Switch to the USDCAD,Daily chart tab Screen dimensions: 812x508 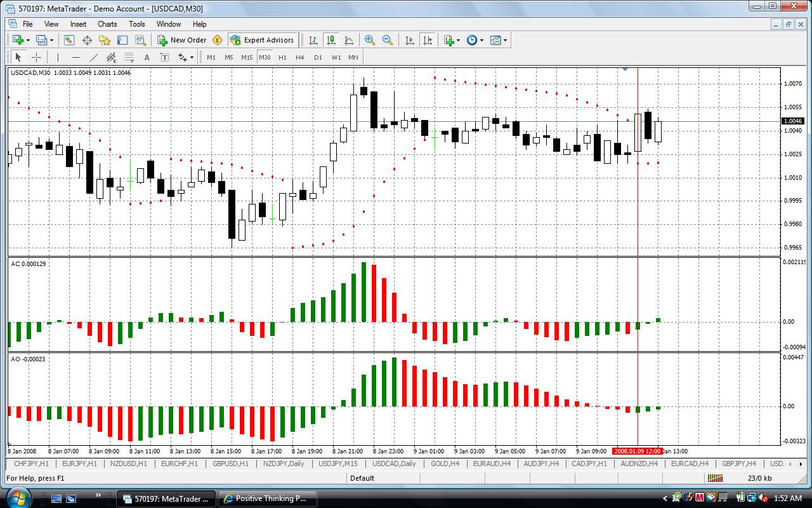click(394, 464)
